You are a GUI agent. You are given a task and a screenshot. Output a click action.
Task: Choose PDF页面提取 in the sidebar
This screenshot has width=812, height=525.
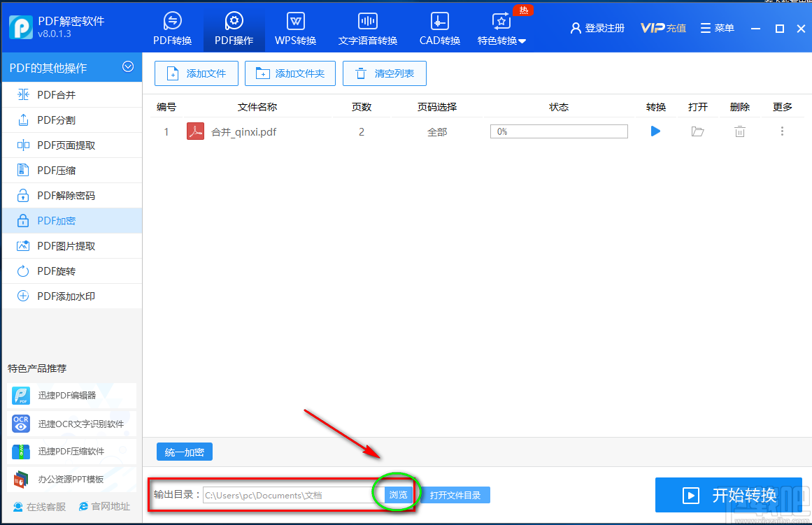coord(72,145)
